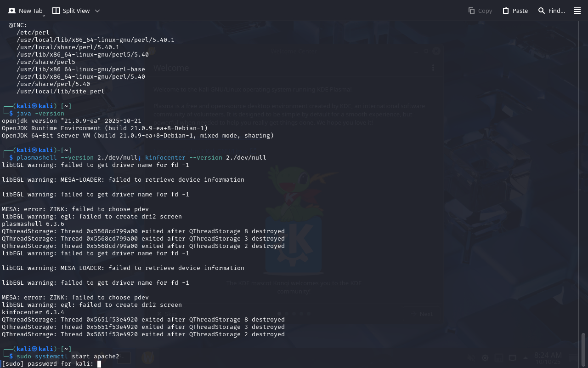Click the sudo password prompt cursor
The image size is (588, 368).
(x=99, y=364)
